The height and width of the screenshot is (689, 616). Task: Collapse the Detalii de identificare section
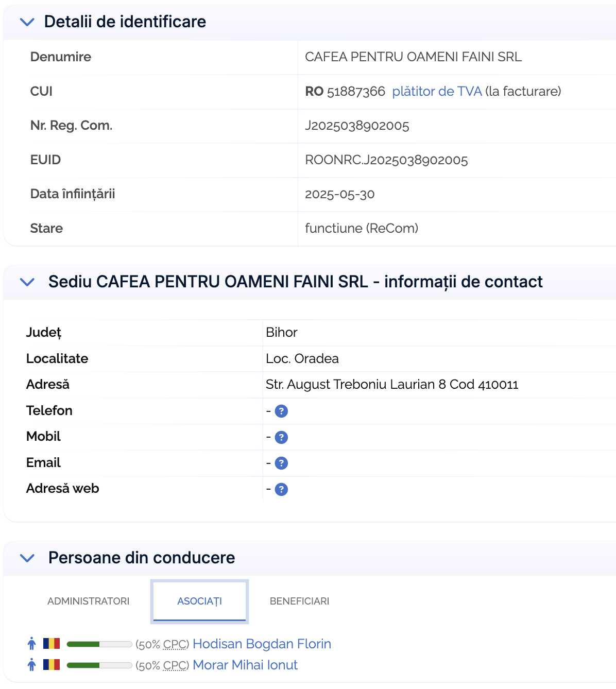27,22
